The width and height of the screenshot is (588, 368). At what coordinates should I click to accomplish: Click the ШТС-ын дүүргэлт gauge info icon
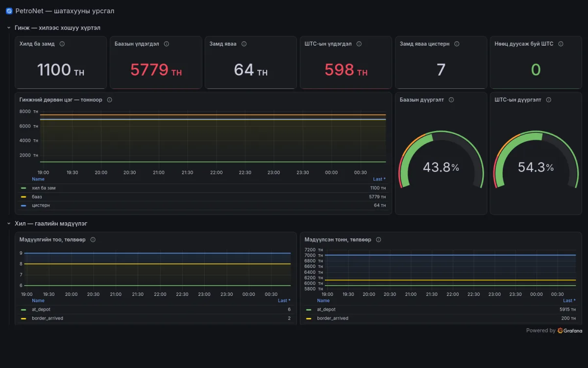pos(549,100)
